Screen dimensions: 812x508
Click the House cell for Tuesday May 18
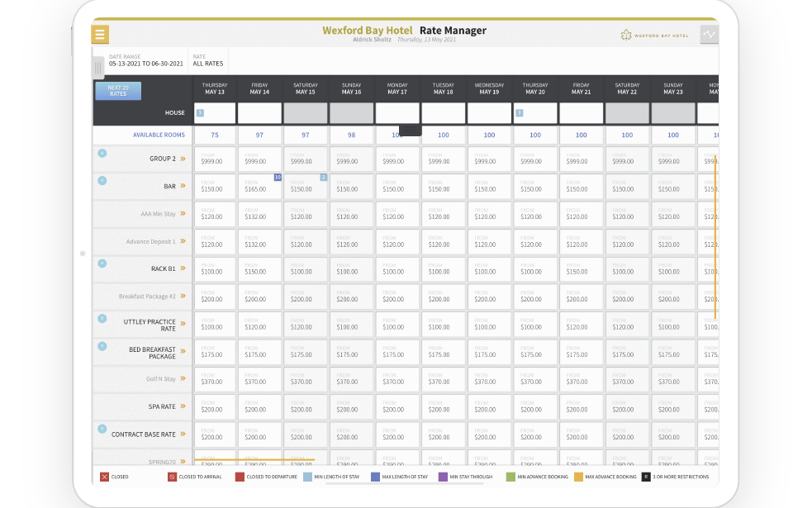[x=444, y=113]
